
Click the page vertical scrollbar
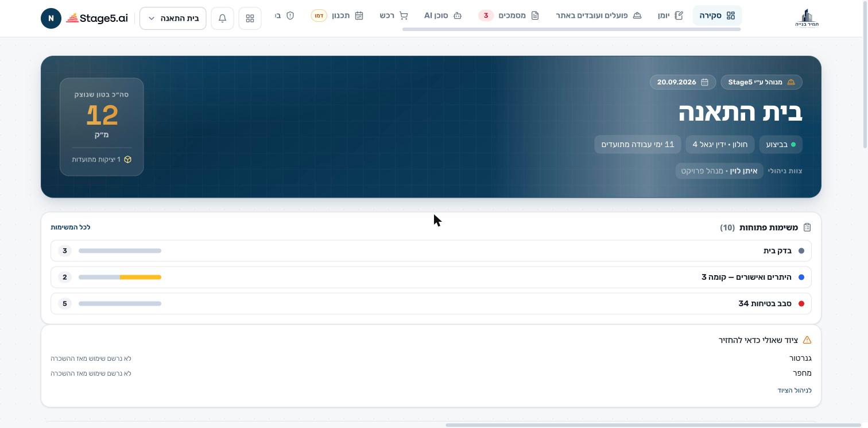coord(865,75)
